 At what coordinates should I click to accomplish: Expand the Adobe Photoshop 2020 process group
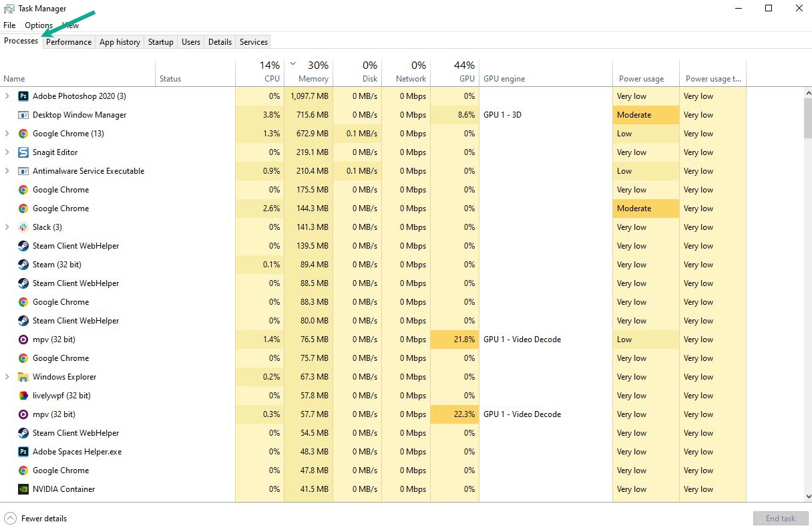(7, 96)
